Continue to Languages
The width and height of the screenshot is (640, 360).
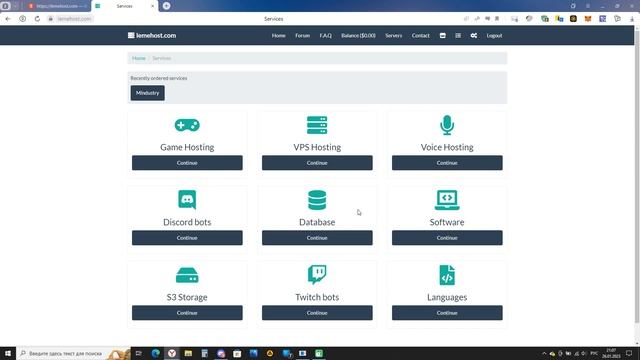[x=447, y=313]
